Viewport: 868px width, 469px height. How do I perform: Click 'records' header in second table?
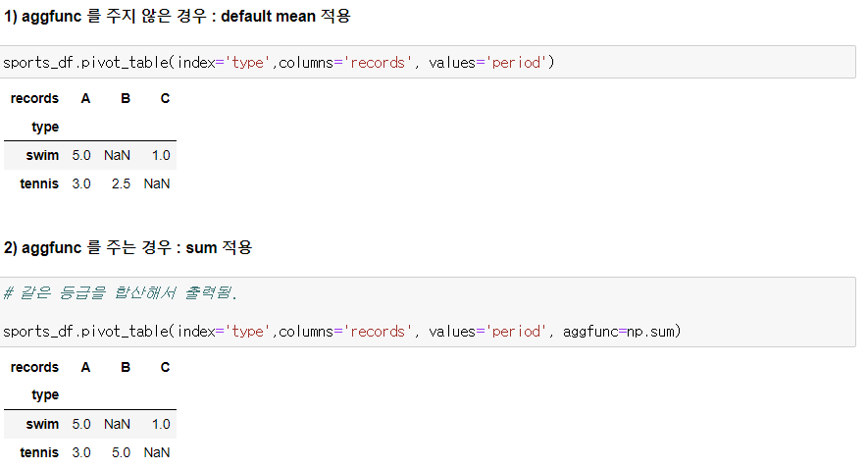[34, 367]
